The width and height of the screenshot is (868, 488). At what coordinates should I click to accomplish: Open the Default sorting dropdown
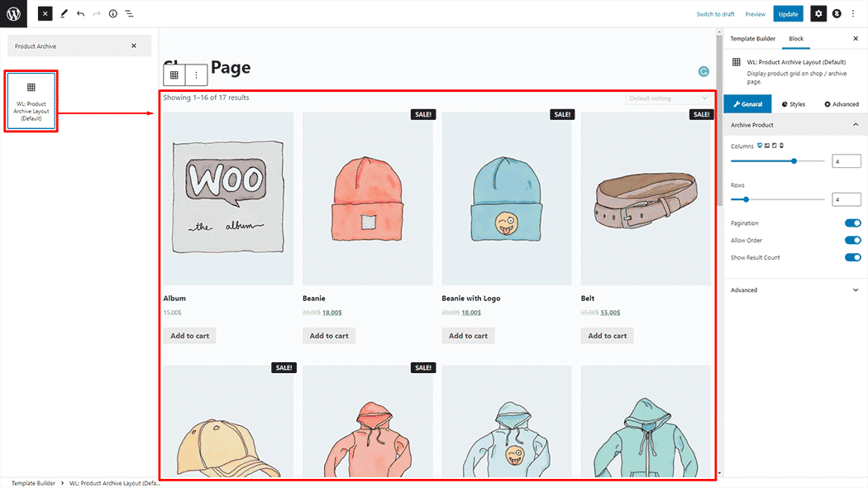(x=668, y=98)
